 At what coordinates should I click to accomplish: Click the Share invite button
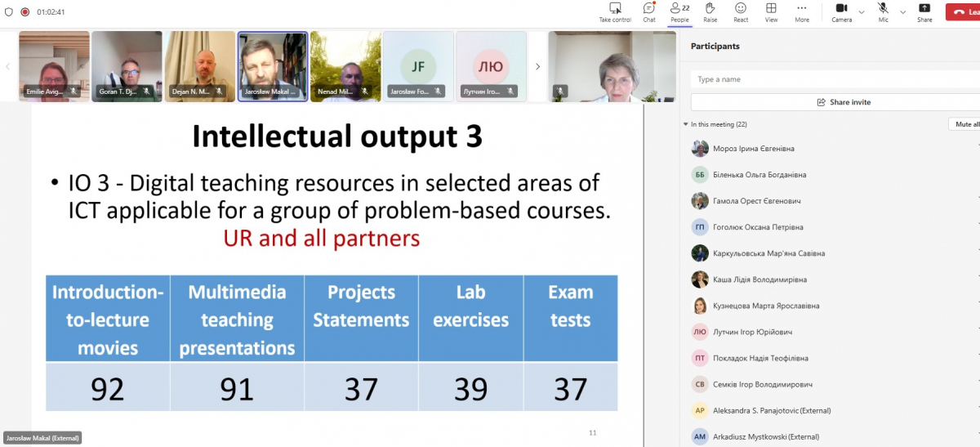pos(844,102)
